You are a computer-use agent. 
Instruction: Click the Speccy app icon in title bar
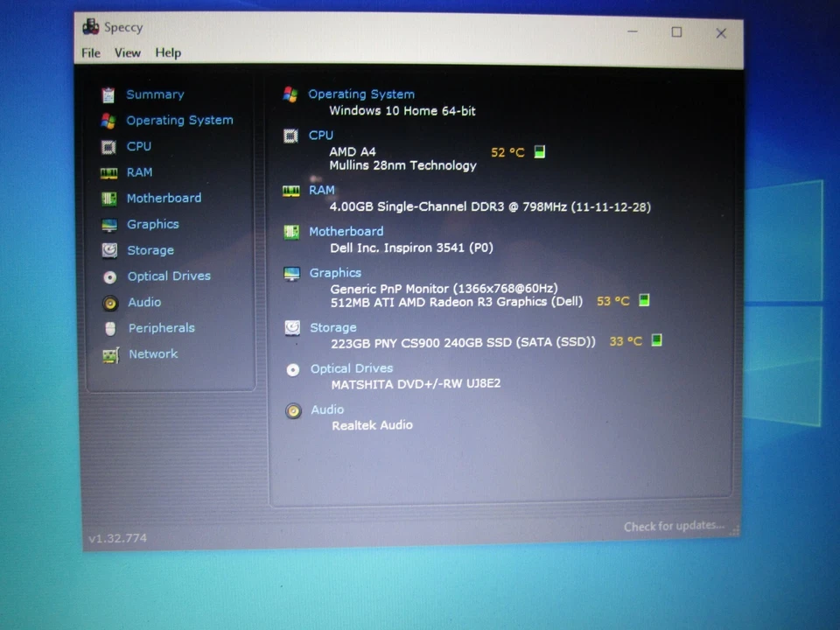click(x=90, y=26)
